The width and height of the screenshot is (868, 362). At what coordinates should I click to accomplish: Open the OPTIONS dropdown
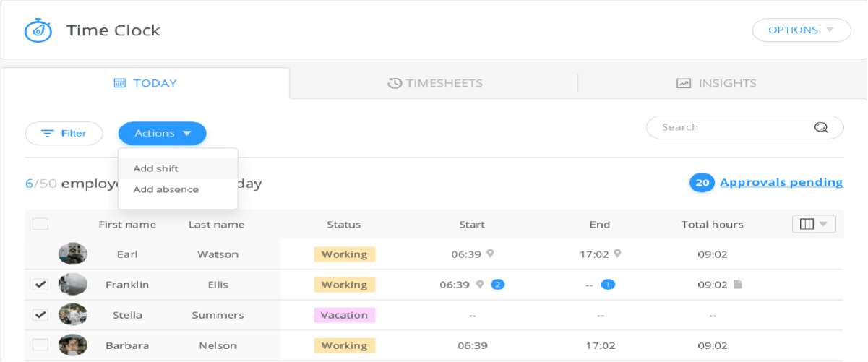pyautogui.click(x=802, y=30)
